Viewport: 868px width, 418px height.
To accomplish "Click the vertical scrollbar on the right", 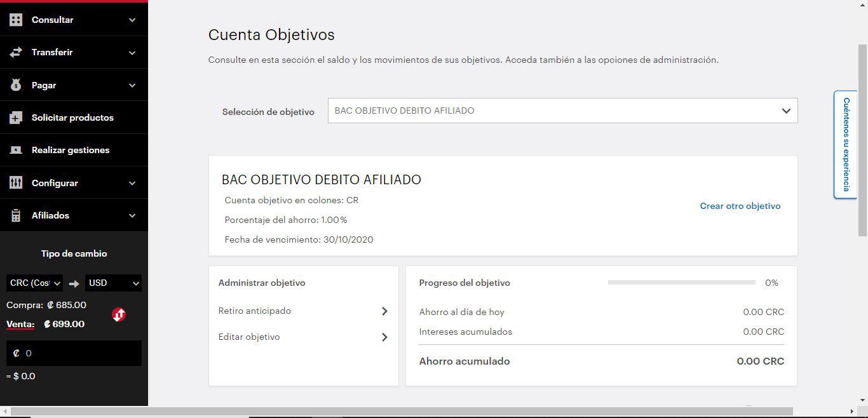I will point(862,140).
